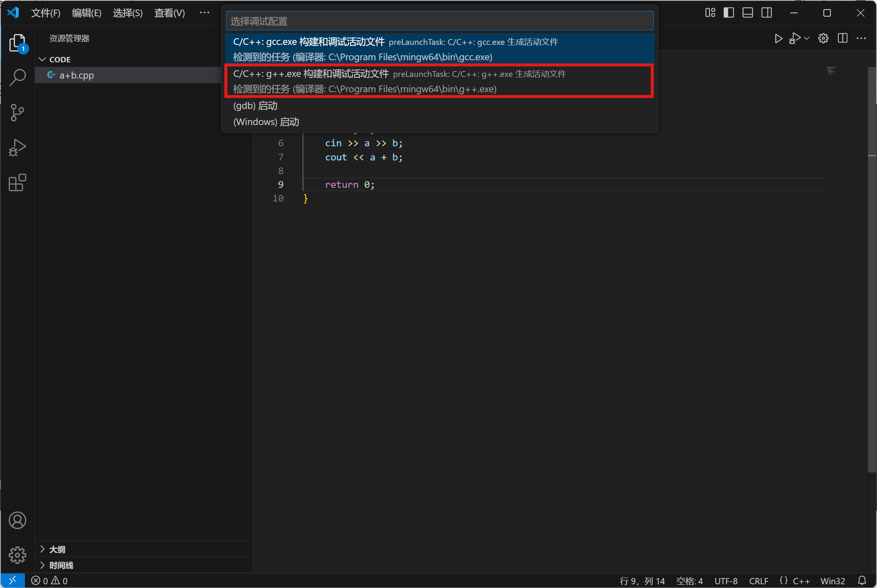Viewport: 877px width, 588px height.
Task: Open the Run and Debug view
Action: [17, 148]
